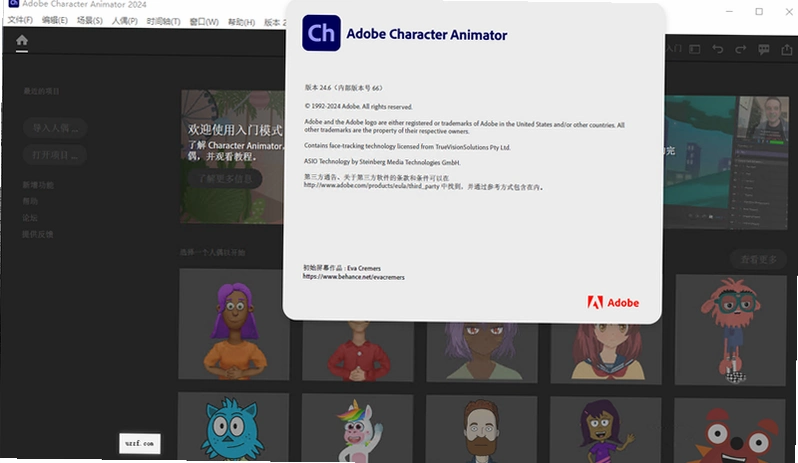Click the Character Animator title bar app icon
The height and width of the screenshot is (463, 798).
click(13, 4)
